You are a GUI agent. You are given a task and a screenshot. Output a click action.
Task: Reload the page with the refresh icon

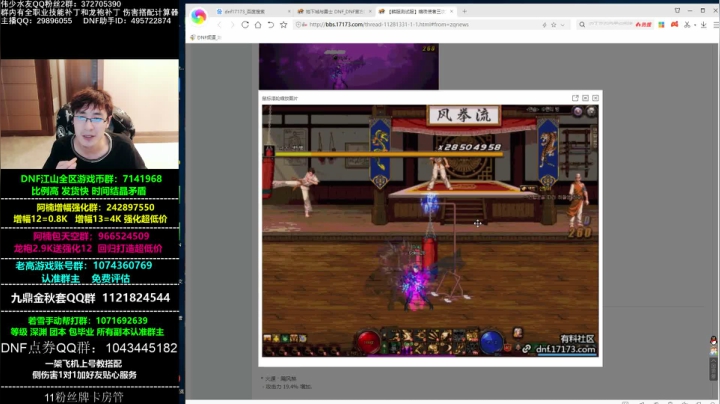pos(245,25)
